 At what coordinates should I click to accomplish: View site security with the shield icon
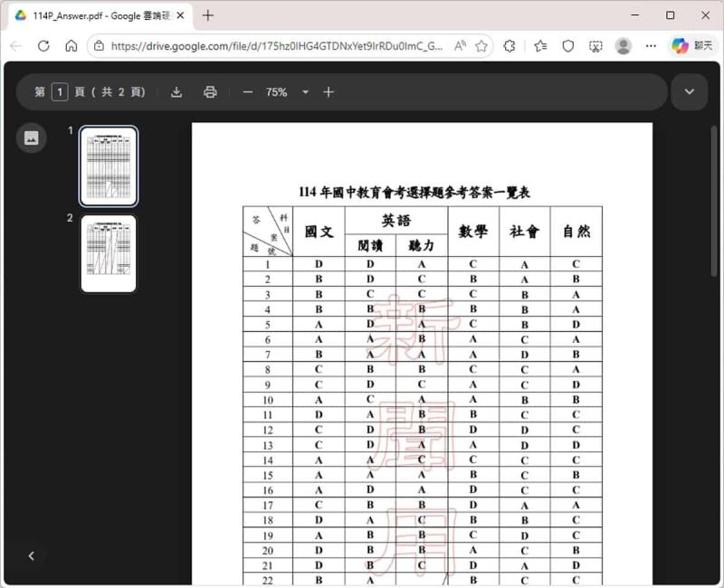(567, 45)
